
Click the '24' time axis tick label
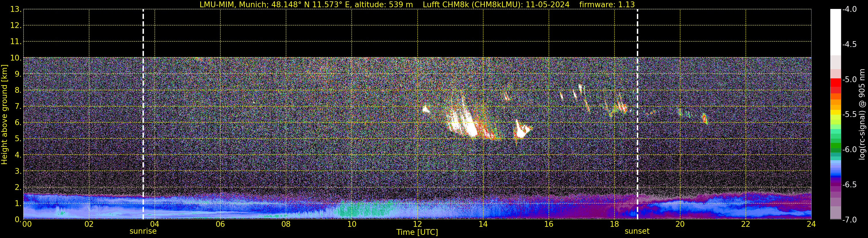click(x=811, y=224)
